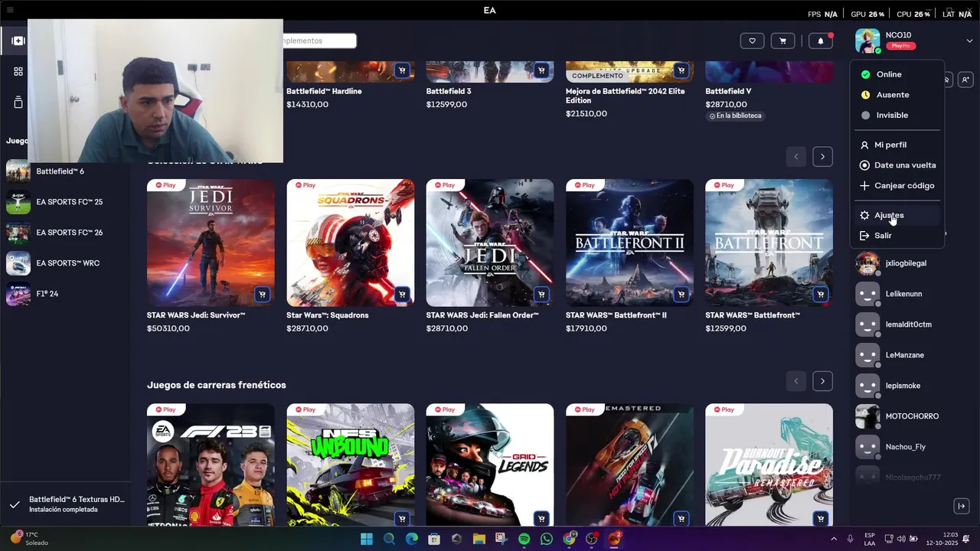Open Battlefield 6 in sidebar games

[65, 171]
